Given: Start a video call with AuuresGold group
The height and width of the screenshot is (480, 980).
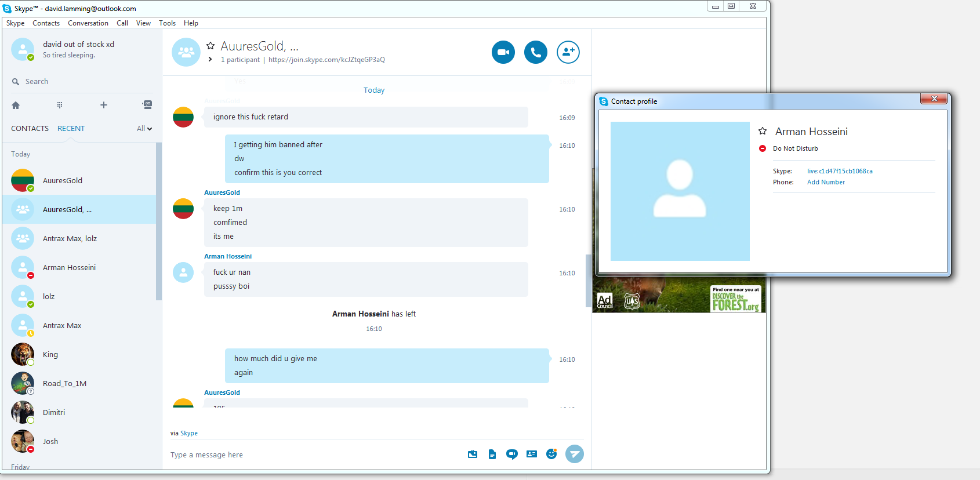Looking at the screenshot, I should (503, 52).
